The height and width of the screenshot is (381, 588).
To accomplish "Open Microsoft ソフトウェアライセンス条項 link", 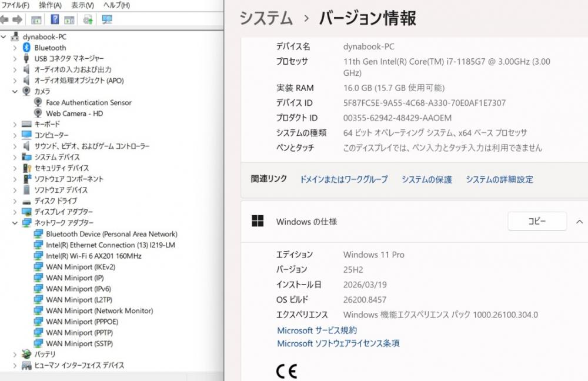I will click(x=338, y=343).
